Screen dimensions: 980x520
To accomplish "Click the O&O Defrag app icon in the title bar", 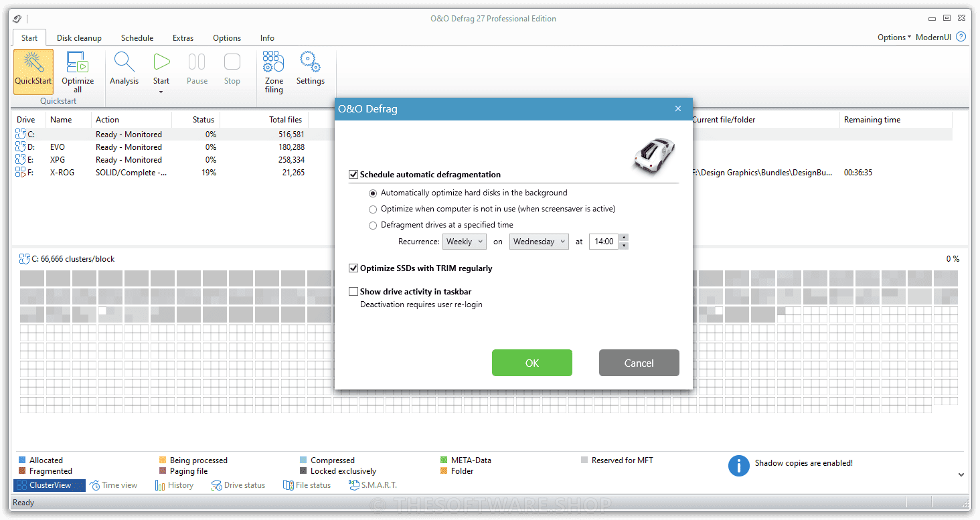I will 17,19.
